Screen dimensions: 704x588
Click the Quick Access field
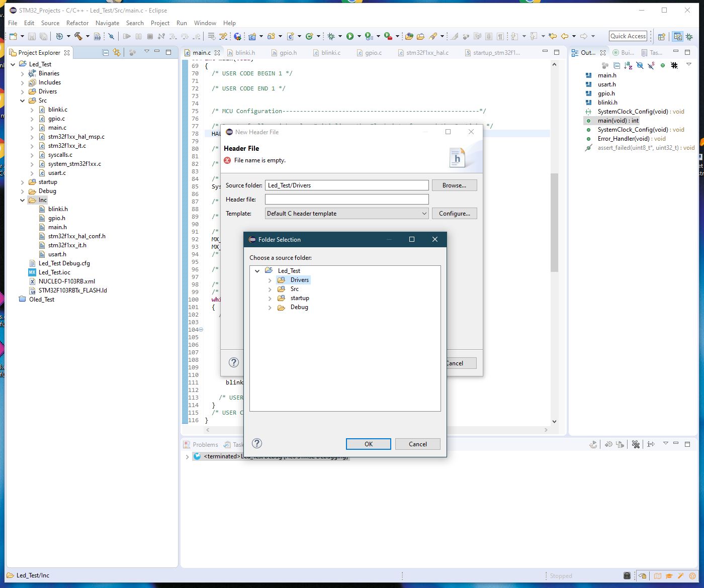pyautogui.click(x=628, y=36)
